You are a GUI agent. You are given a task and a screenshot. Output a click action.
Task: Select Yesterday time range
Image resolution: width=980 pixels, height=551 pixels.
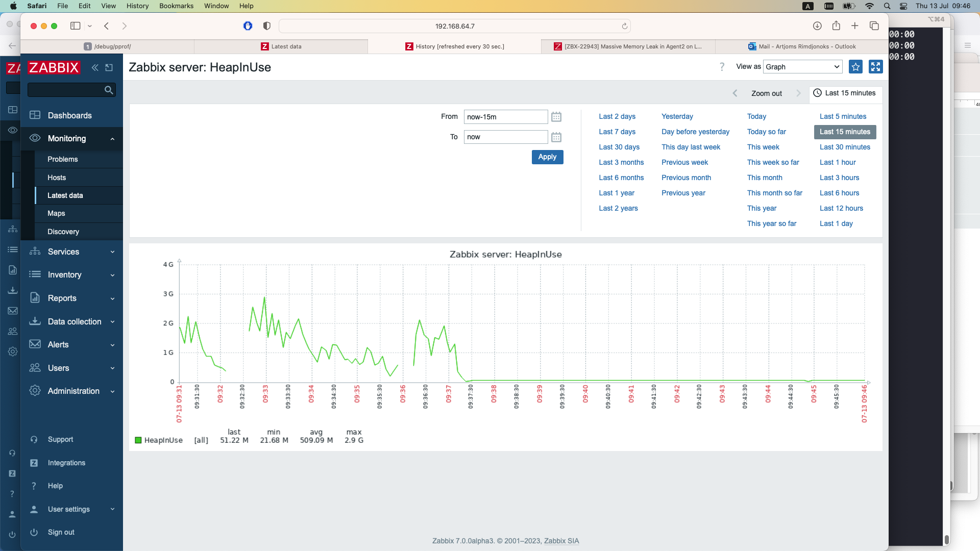677,117
